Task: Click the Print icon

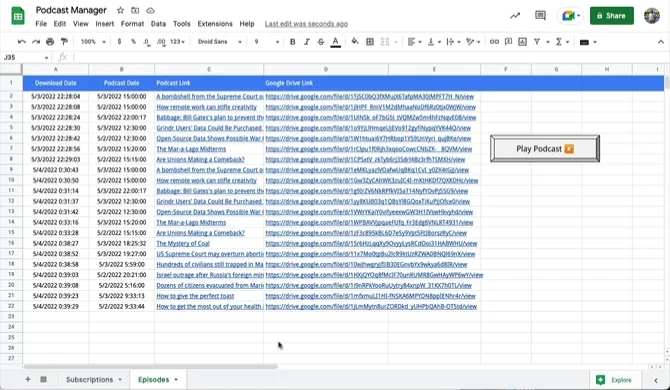Action: 50,42
